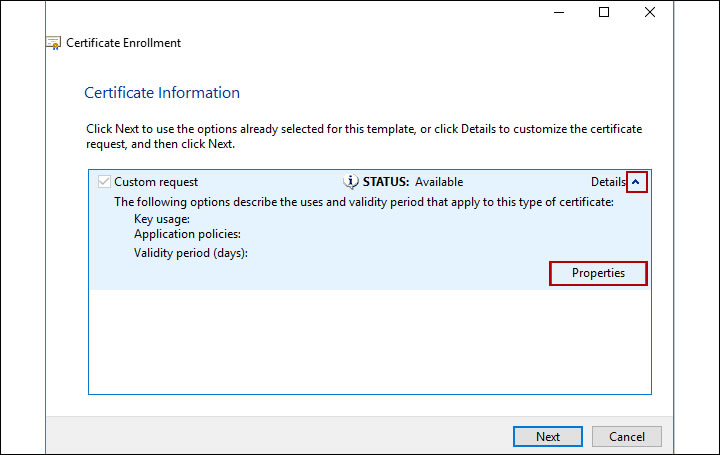720x455 pixels.
Task: Click the Key usage line
Action: click(162, 218)
